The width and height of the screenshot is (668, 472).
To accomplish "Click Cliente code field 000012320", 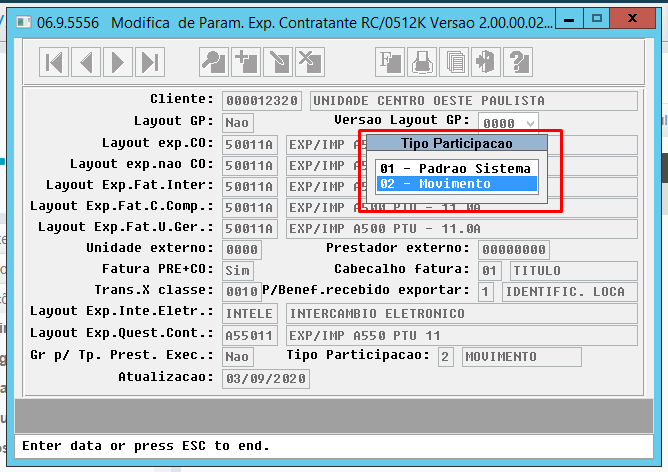I will pos(262,101).
